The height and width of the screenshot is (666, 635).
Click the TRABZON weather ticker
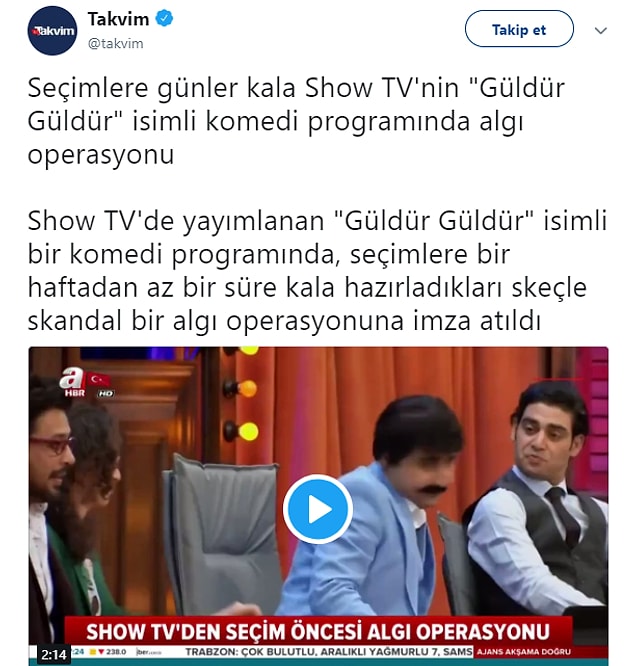coord(329,652)
